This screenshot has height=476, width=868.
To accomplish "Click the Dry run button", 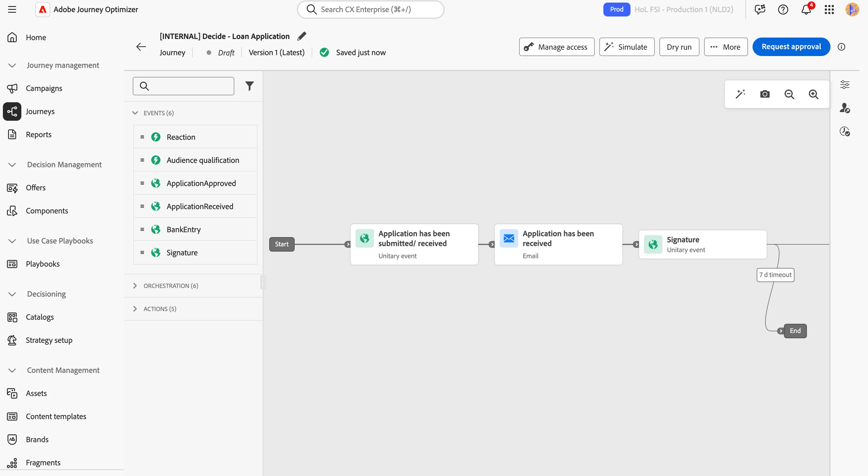I will [679, 47].
